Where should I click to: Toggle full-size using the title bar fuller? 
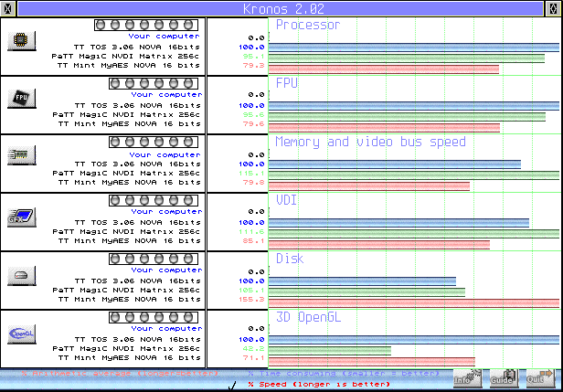click(553, 8)
